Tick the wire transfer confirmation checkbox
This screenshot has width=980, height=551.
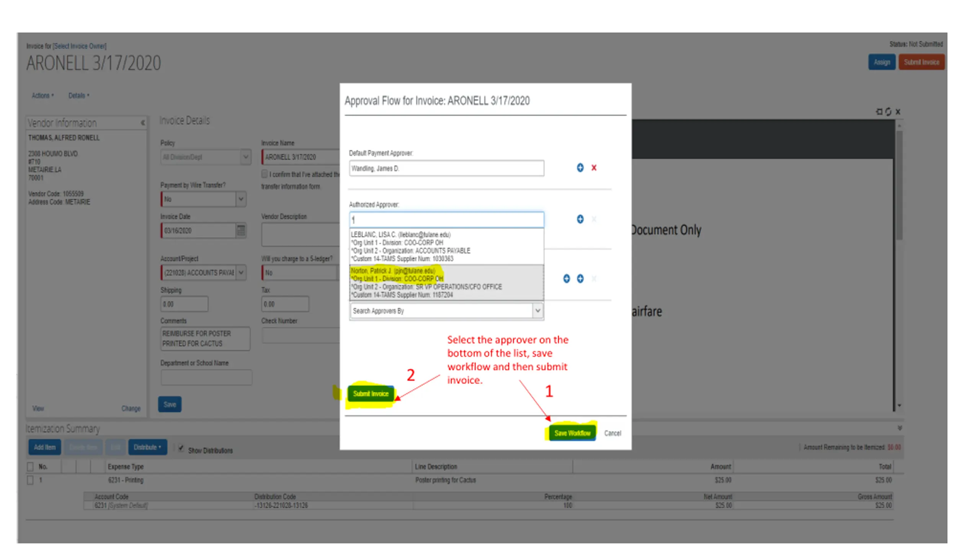click(x=265, y=174)
